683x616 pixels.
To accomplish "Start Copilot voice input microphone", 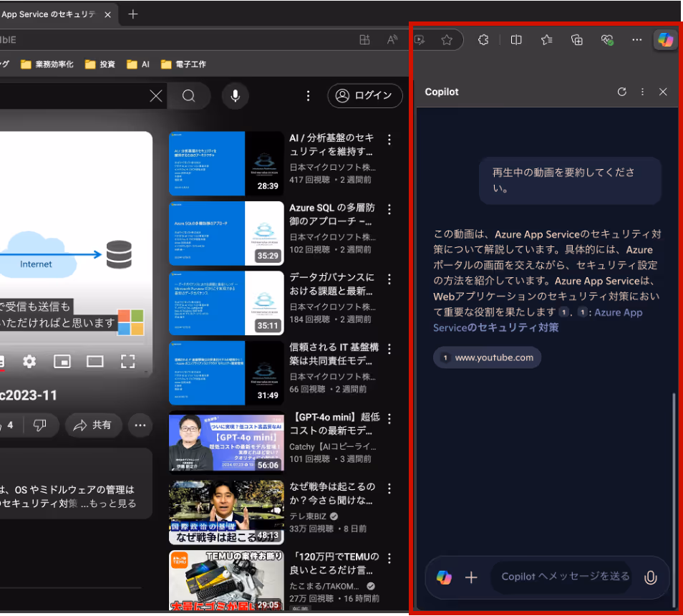I will tap(650, 577).
